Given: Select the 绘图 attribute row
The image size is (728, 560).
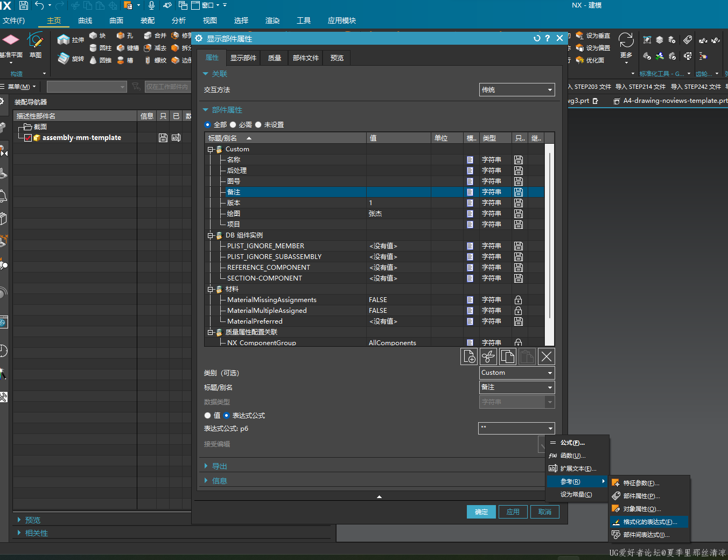Looking at the screenshot, I should pos(374,214).
